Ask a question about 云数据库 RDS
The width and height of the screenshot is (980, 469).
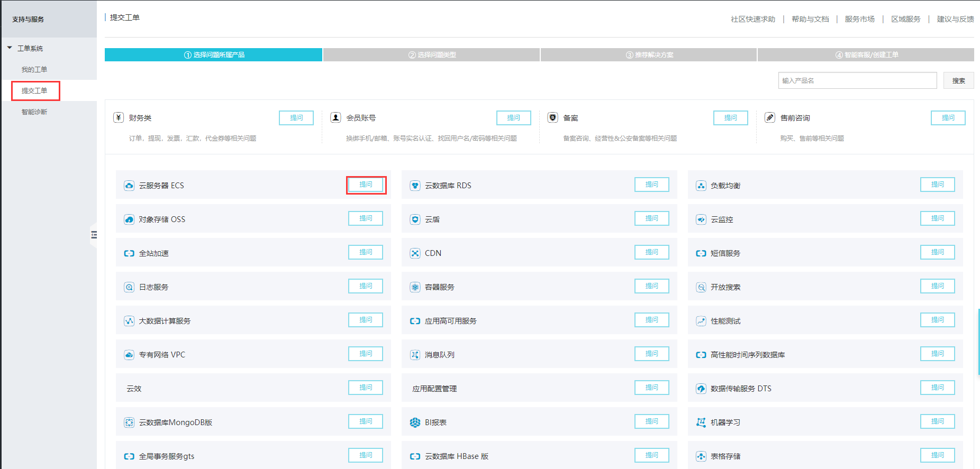(x=652, y=185)
